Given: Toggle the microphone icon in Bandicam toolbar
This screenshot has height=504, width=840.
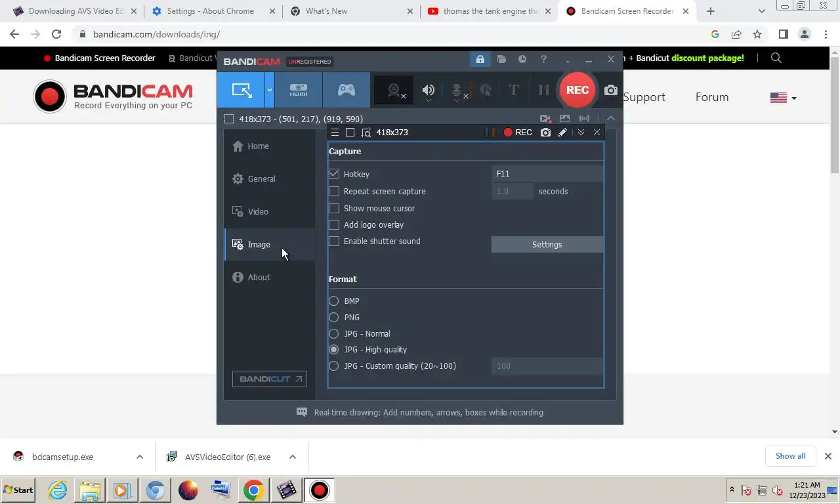Looking at the screenshot, I should coord(458,91).
